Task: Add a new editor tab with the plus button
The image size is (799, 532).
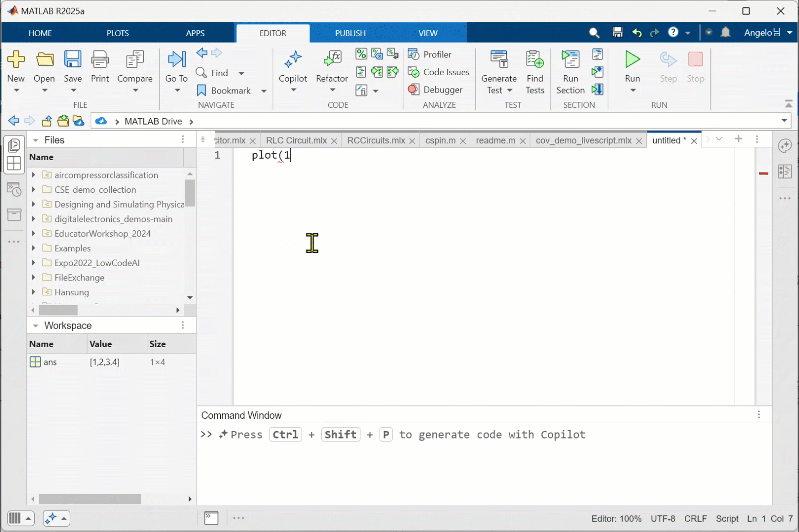Action: coord(738,139)
